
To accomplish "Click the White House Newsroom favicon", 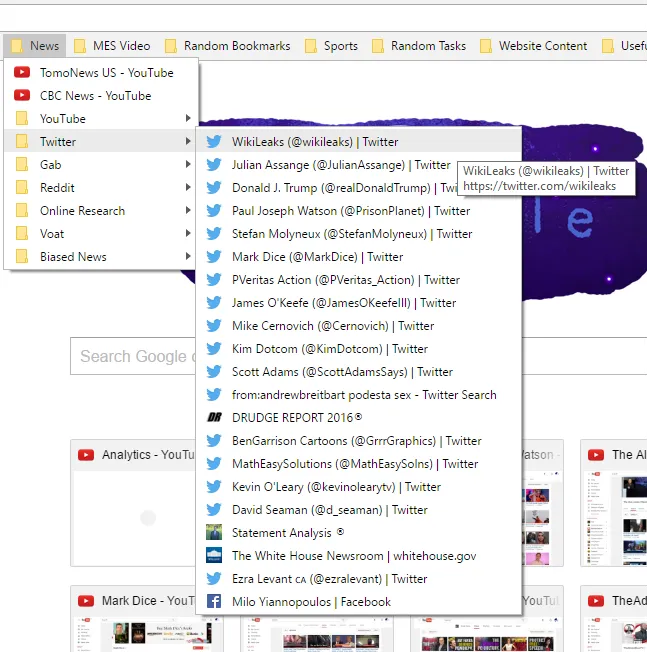I will [x=214, y=556].
